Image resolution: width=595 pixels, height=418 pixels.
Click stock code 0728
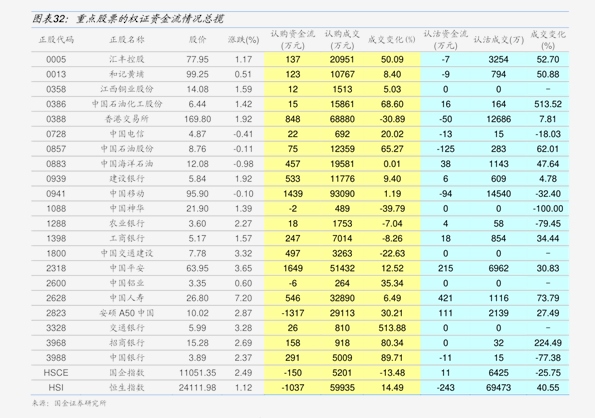(56, 134)
